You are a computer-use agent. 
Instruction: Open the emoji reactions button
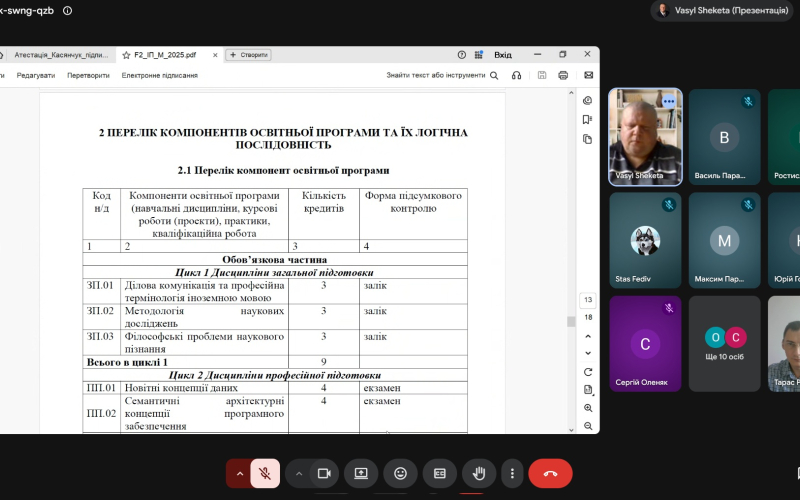tap(401, 473)
